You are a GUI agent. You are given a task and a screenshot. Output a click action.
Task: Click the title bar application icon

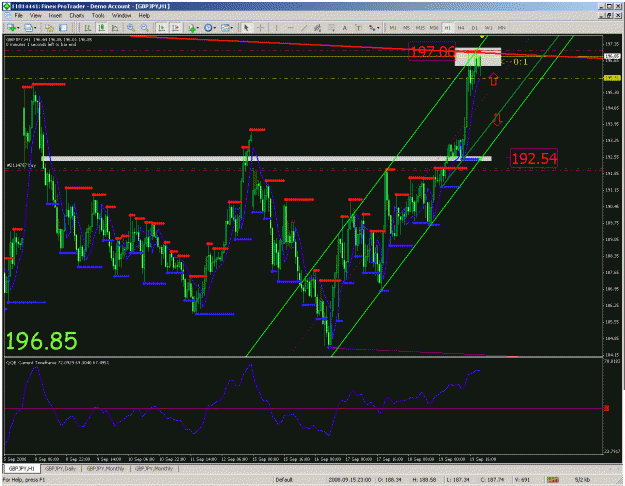6,6
